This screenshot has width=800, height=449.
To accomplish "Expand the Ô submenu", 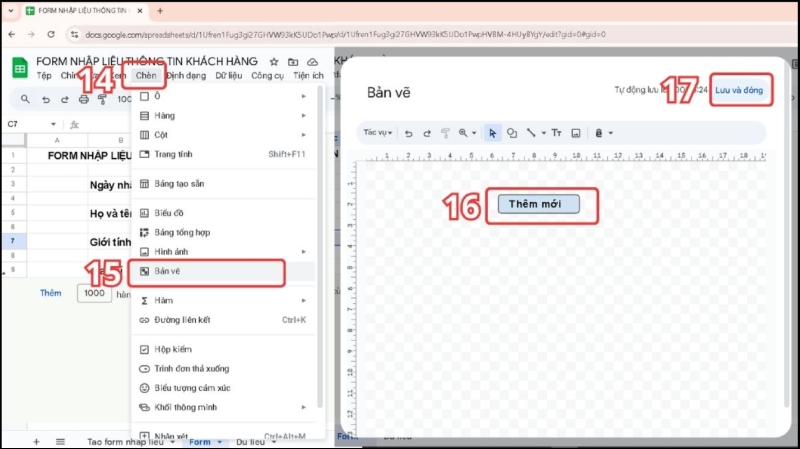I will pyautogui.click(x=304, y=96).
